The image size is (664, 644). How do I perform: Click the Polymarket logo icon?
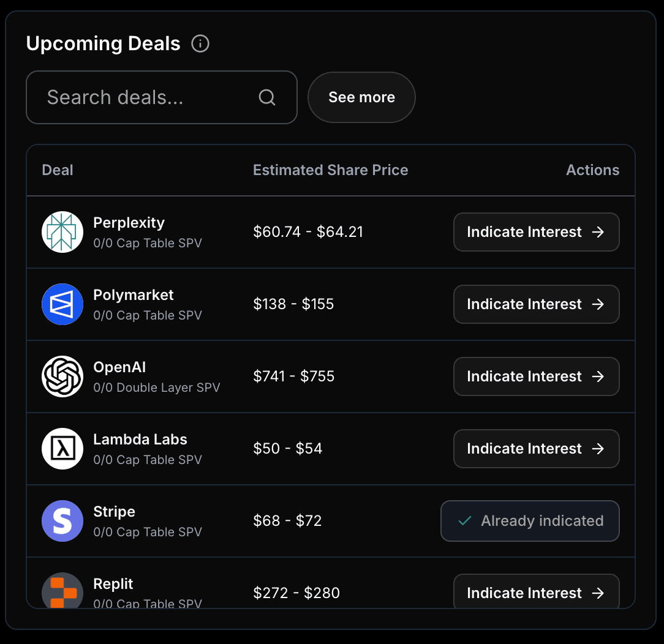[x=62, y=304]
